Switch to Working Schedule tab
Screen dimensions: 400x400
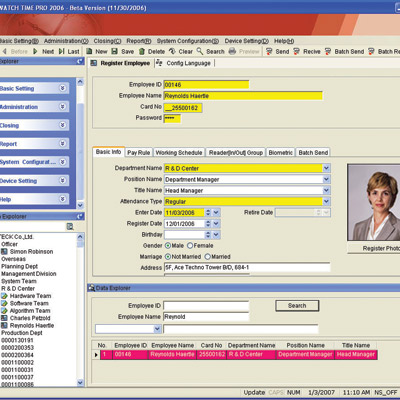[x=179, y=152]
